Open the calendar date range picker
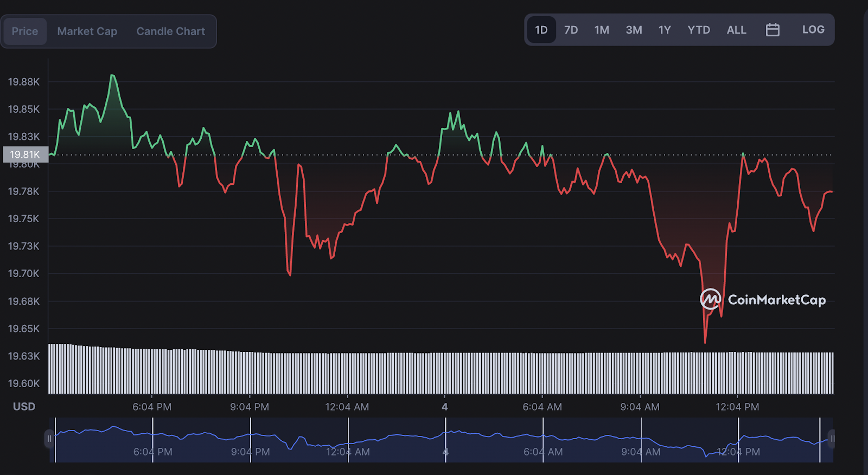Image resolution: width=868 pixels, height=475 pixels. 773,30
